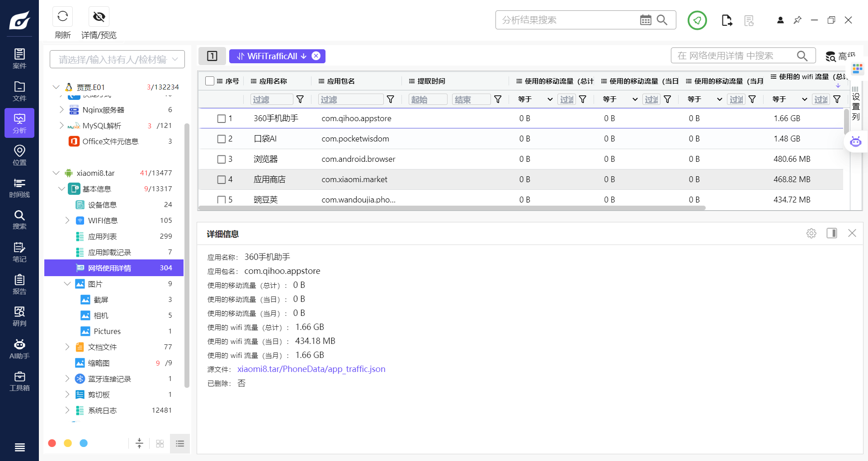This screenshot has height=461, width=868.
Task: Click the 应用名称 filter input
Action: (x=271, y=99)
